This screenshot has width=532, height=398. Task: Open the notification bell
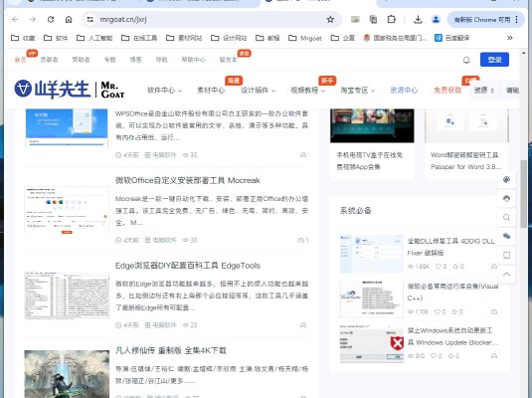click(x=466, y=60)
